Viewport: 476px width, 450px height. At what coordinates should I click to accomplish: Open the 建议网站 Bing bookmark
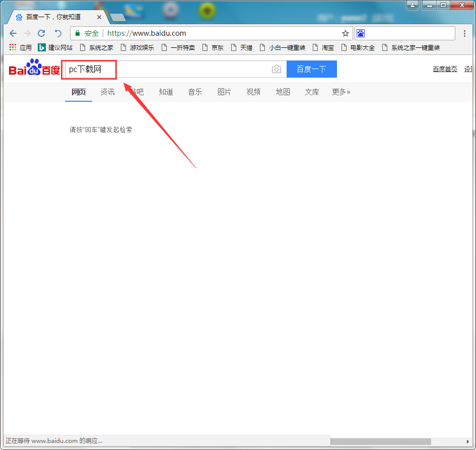[55, 48]
